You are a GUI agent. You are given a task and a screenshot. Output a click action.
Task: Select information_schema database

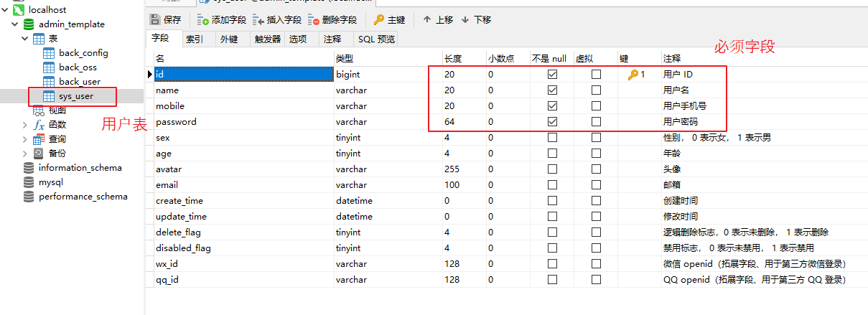click(80, 168)
